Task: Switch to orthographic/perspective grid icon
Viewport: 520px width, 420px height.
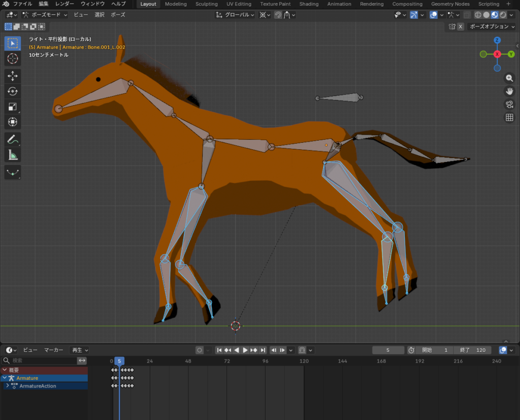Action: coord(509,118)
